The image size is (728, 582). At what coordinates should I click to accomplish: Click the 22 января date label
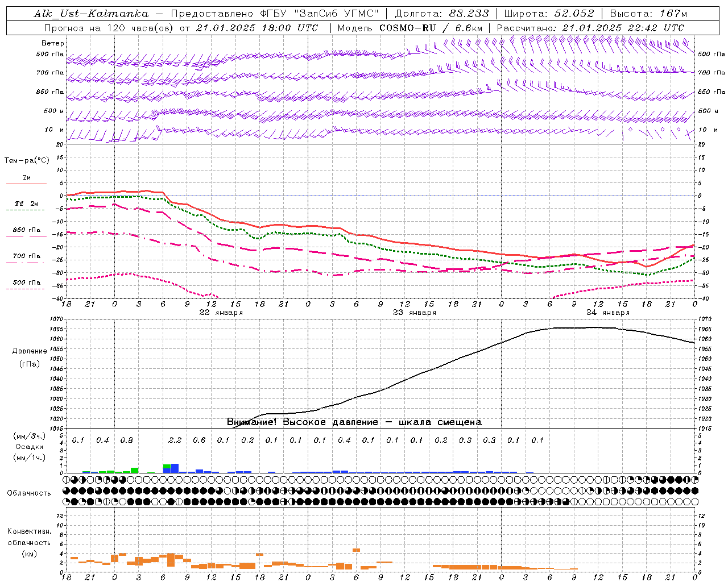221,313
